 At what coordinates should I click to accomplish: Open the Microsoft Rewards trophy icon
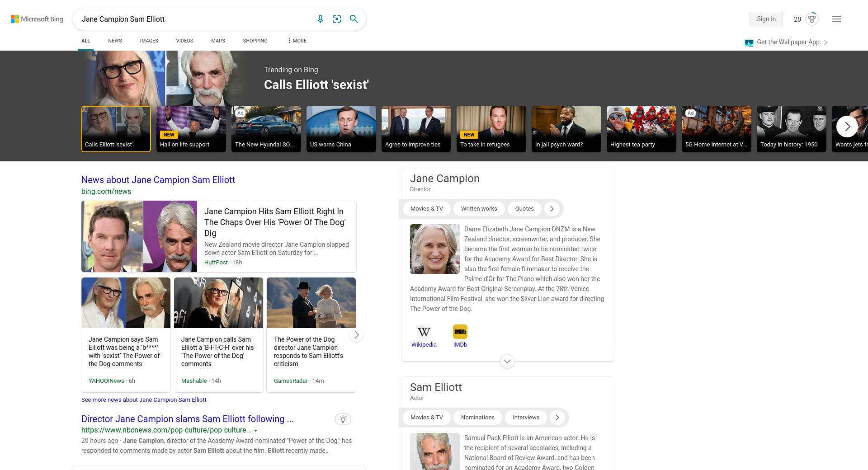point(812,19)
